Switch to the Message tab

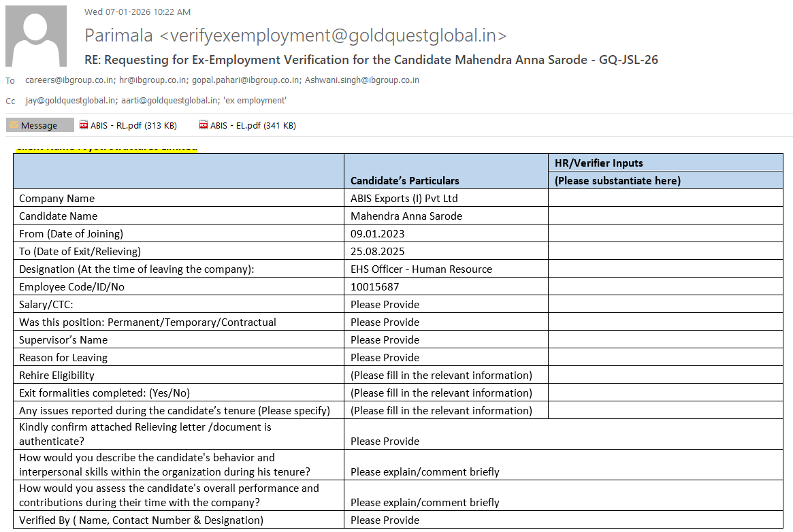pyautogui.click(x=39, y=125)
